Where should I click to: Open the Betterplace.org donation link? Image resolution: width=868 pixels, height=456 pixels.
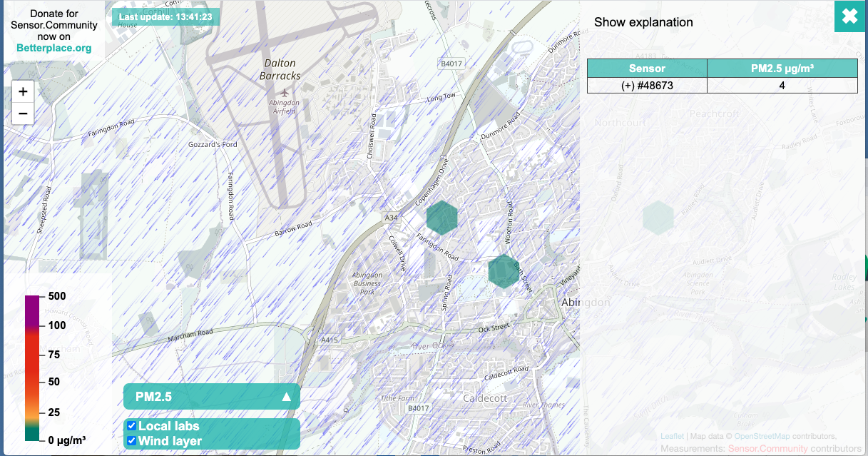coord(54,49)
